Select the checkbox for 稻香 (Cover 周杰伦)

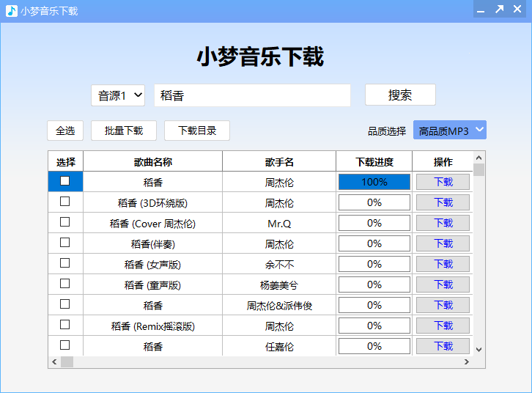[x=65, y=222]
